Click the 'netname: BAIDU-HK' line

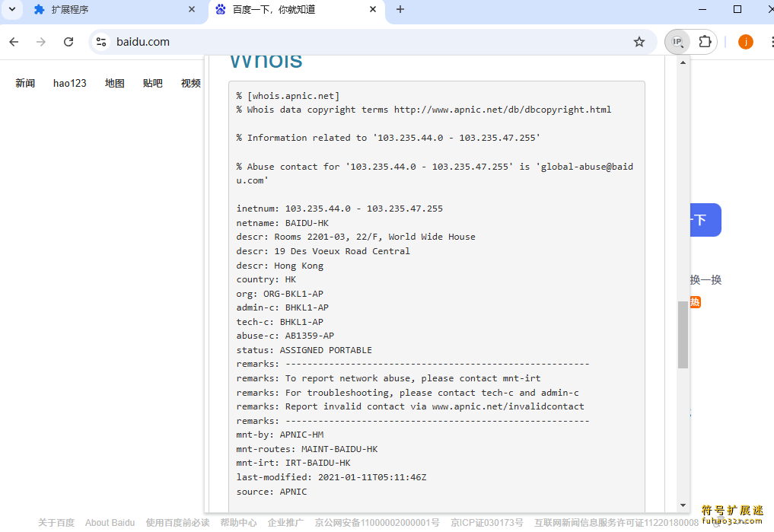point(282,223)
